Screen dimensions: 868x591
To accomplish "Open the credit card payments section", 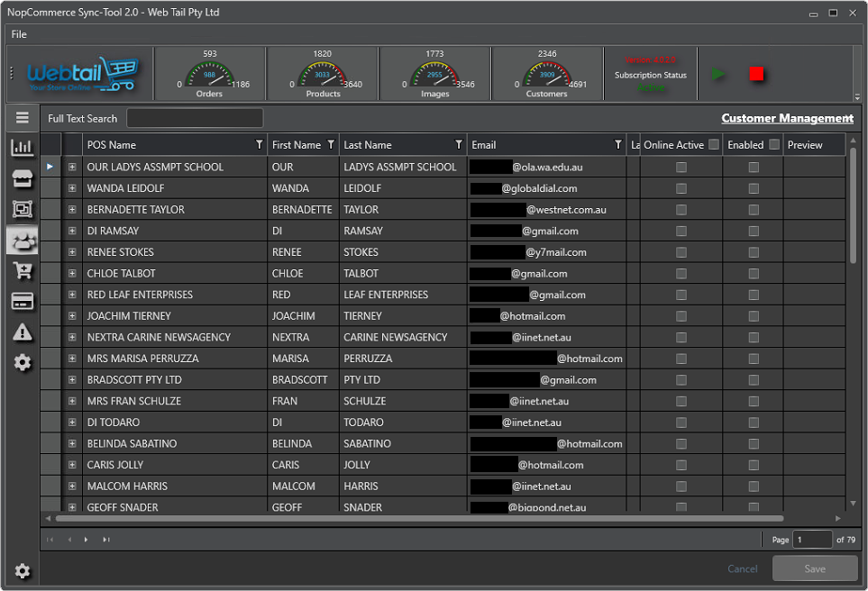I will pos(23,302).
